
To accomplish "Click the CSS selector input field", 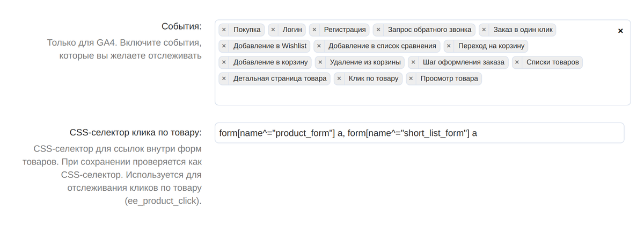I will [419, 133].
